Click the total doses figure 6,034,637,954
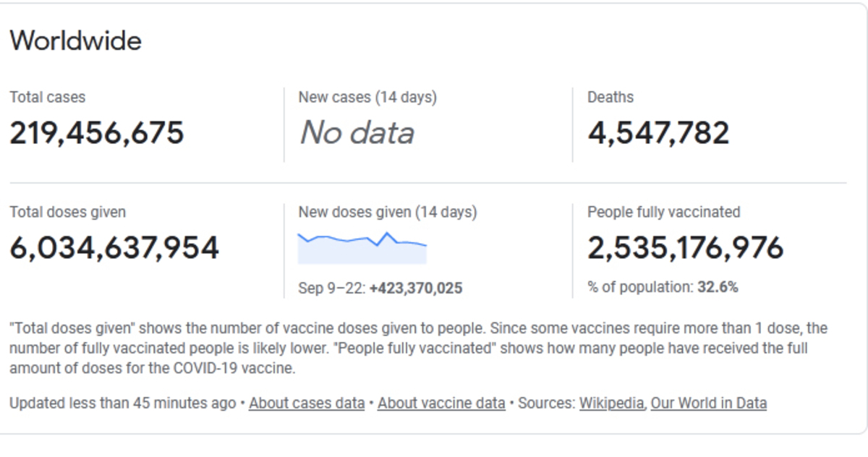Image resolution: width=868 pixels, height=457 pixels. click(x=114, y=248)
